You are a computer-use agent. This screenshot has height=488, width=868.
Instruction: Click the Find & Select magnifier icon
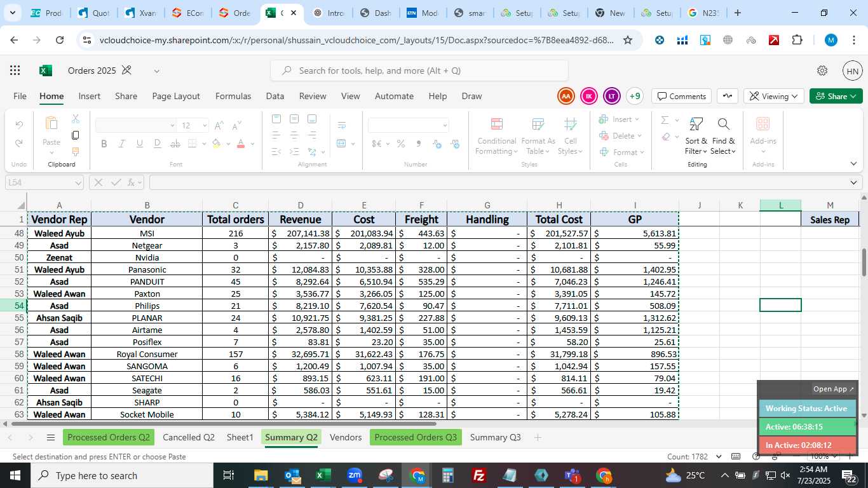click(723, 124)
